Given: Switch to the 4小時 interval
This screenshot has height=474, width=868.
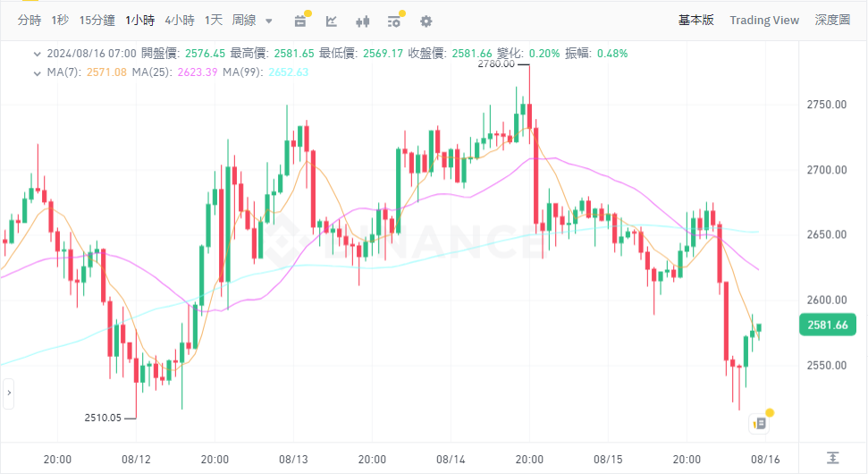Looking at the screenshot, I should [x=179, y=20].
